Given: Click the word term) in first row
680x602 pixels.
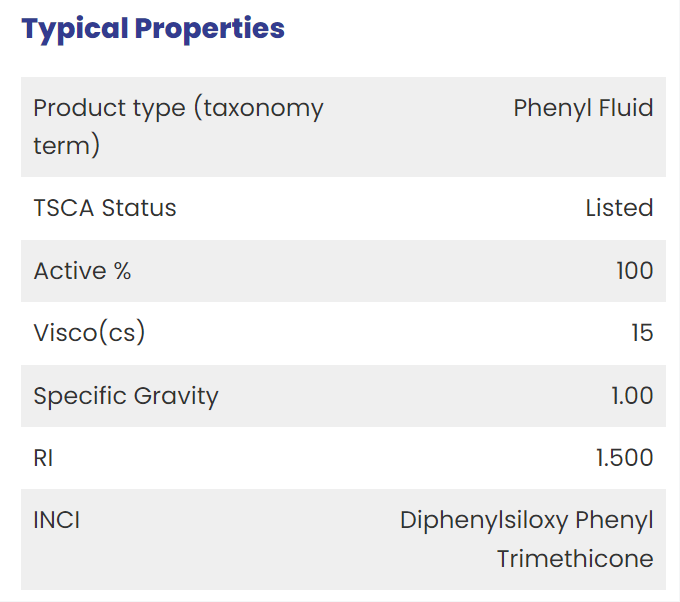Looking at the screenshot, I should tap(67, 145).
